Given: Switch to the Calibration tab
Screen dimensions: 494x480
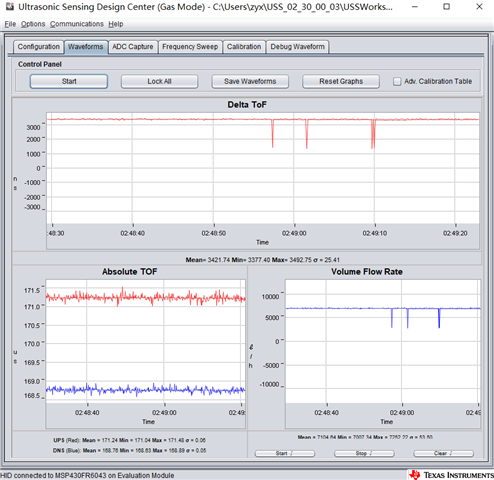Looking at the screenshot, I should [244, 47].
